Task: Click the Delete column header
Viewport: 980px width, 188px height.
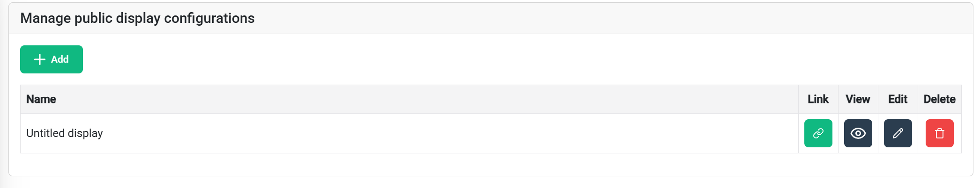Action: point(939,99)
